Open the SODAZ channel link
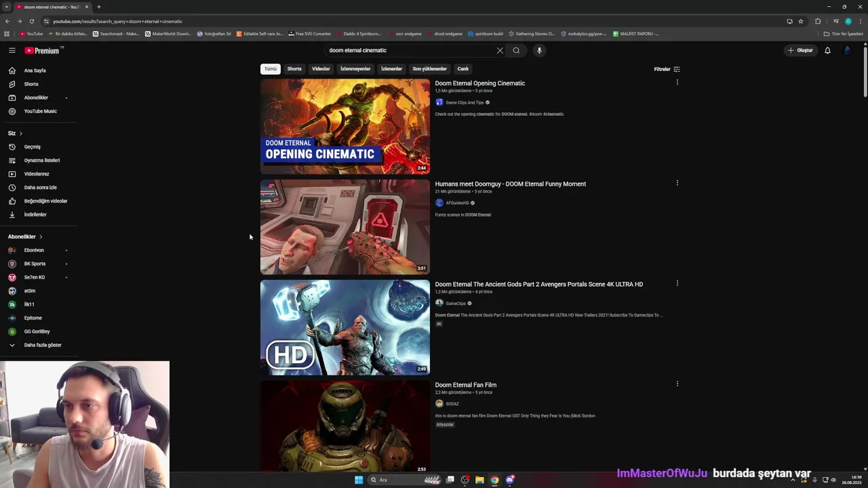This screenshot has width=868, height=488. (x=452, y=403)
